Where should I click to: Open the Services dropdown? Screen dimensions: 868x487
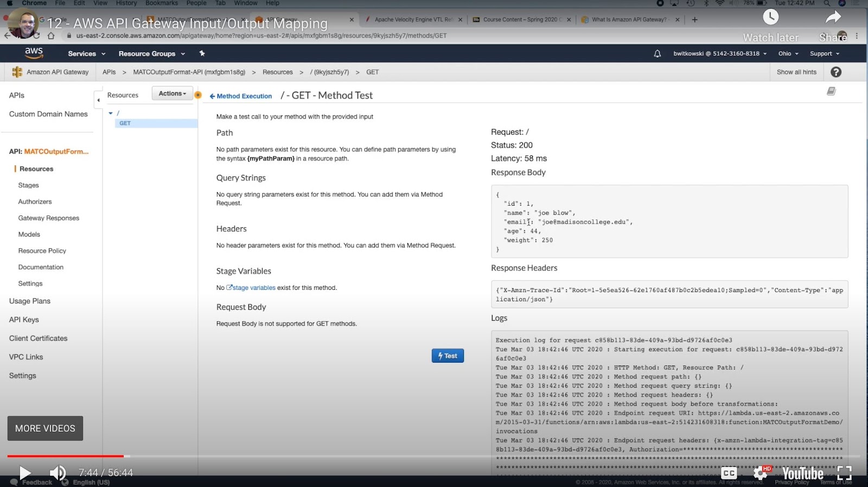(x=86, y=54)
